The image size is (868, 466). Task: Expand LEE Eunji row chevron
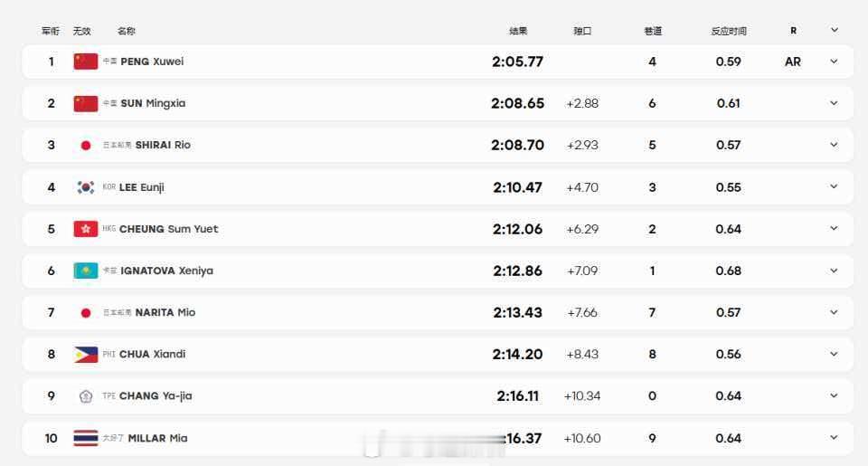[834, 186]
